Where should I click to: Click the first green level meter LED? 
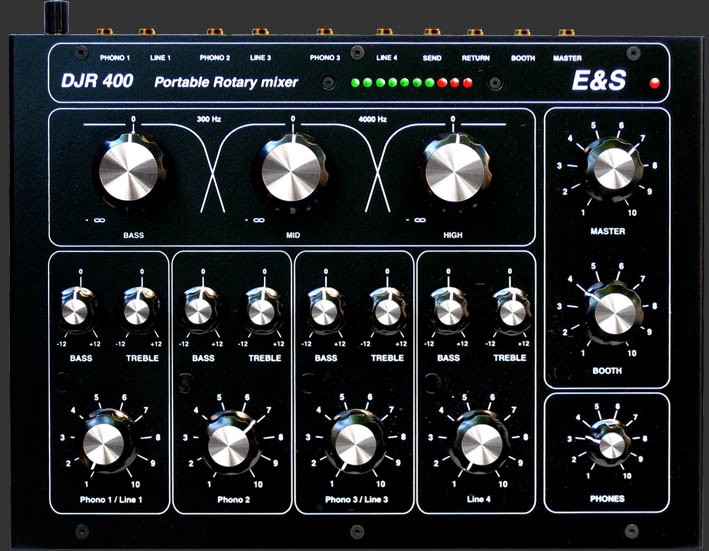355,83
